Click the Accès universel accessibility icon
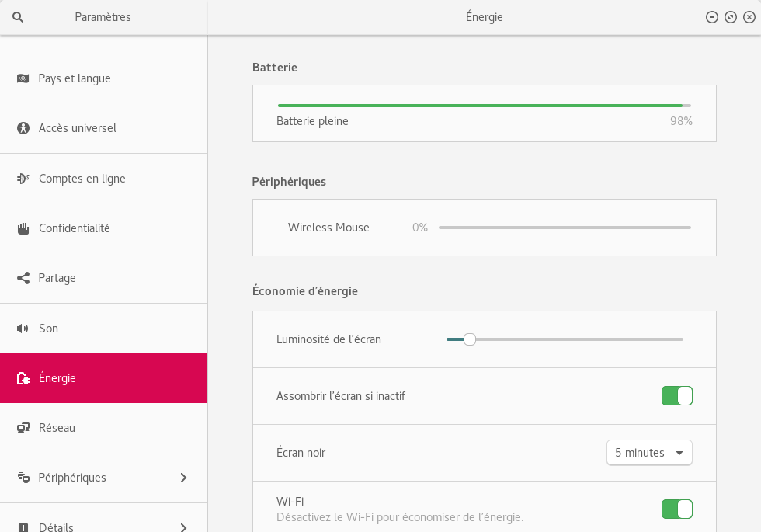The width and height of the screenshot is (761, 532). coord(23,128)
